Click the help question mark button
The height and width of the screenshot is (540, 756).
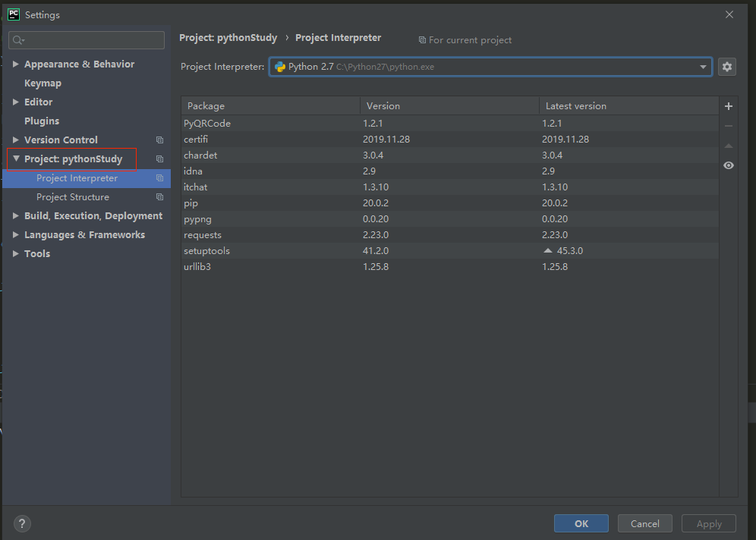[x=22, y=523]
